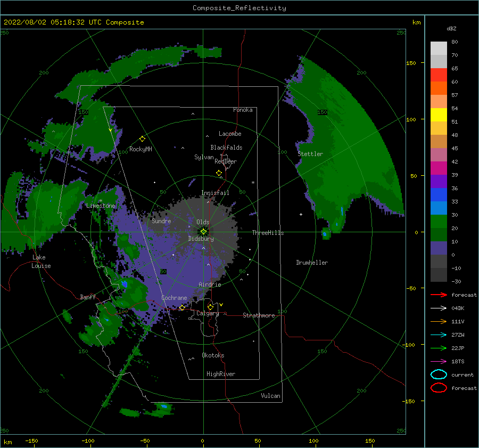Click the Didsbury city label
479x448 pixels.
pyautogui.click(x=201, y=239)
